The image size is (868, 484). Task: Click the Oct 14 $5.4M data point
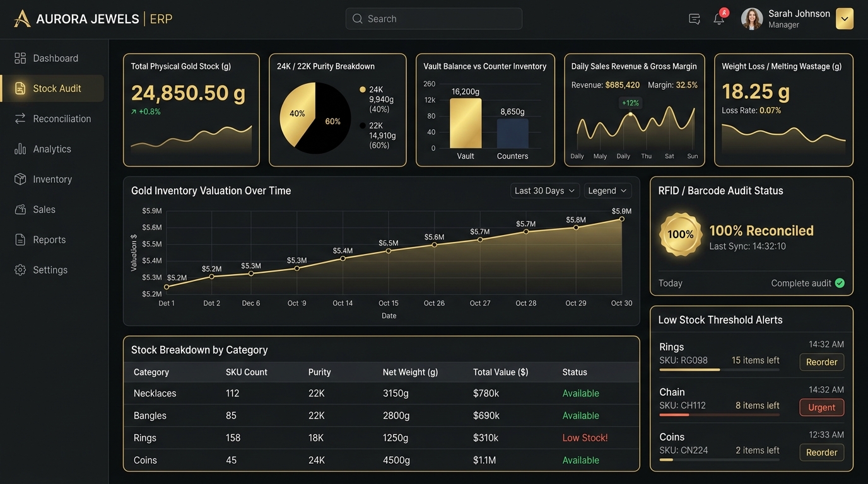343,258
